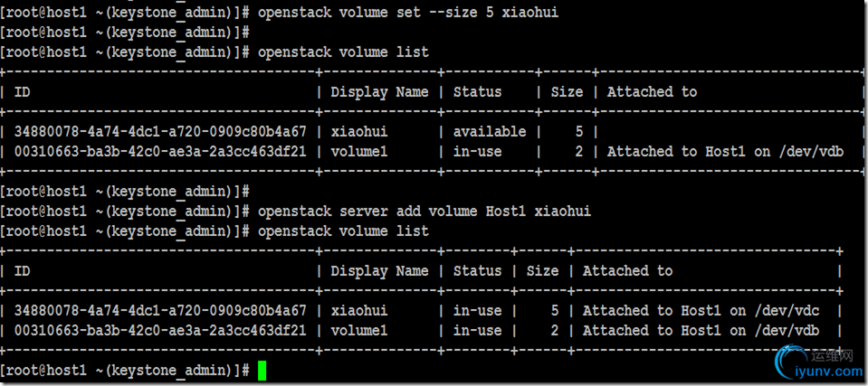Click the size value 5 in first table

pyautogui.click(x=579, y=132)
